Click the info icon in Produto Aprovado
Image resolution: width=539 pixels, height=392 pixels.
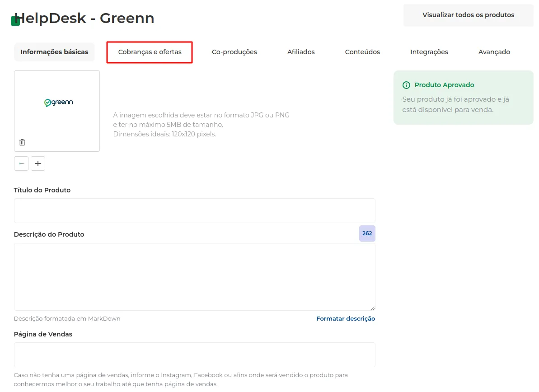pos(406,85)
